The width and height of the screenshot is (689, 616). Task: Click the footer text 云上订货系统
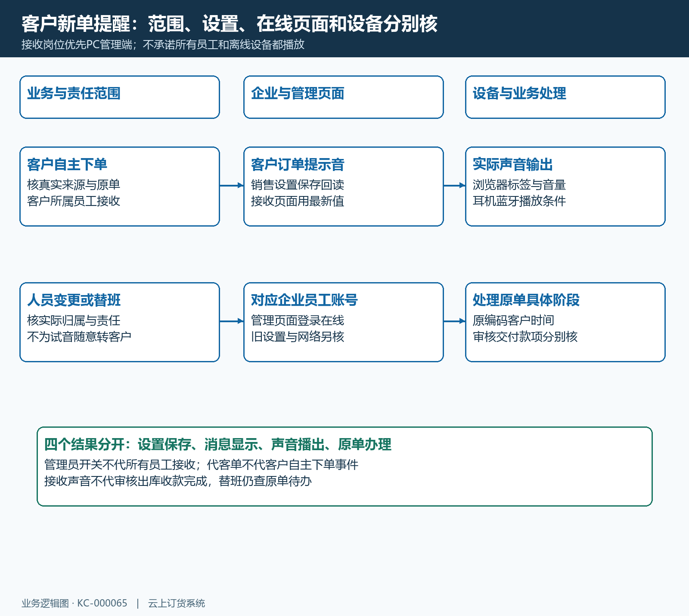click(x=177, y=603)
